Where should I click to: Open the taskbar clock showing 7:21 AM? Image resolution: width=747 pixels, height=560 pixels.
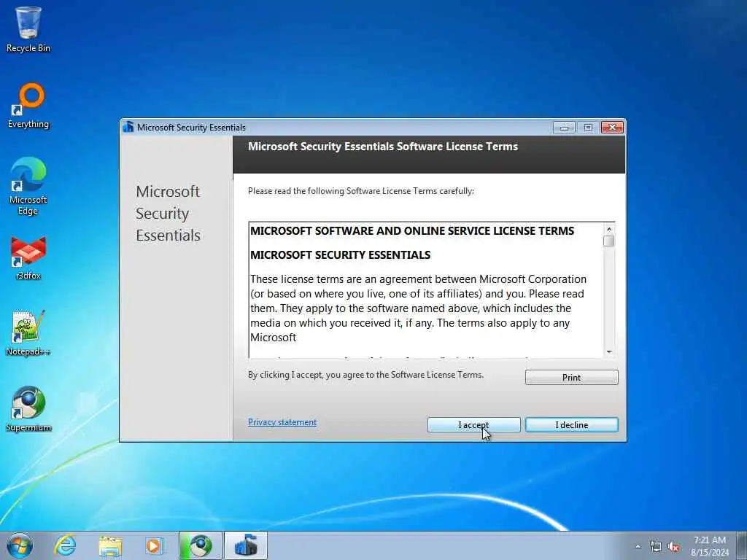click(x=710, y=546)
